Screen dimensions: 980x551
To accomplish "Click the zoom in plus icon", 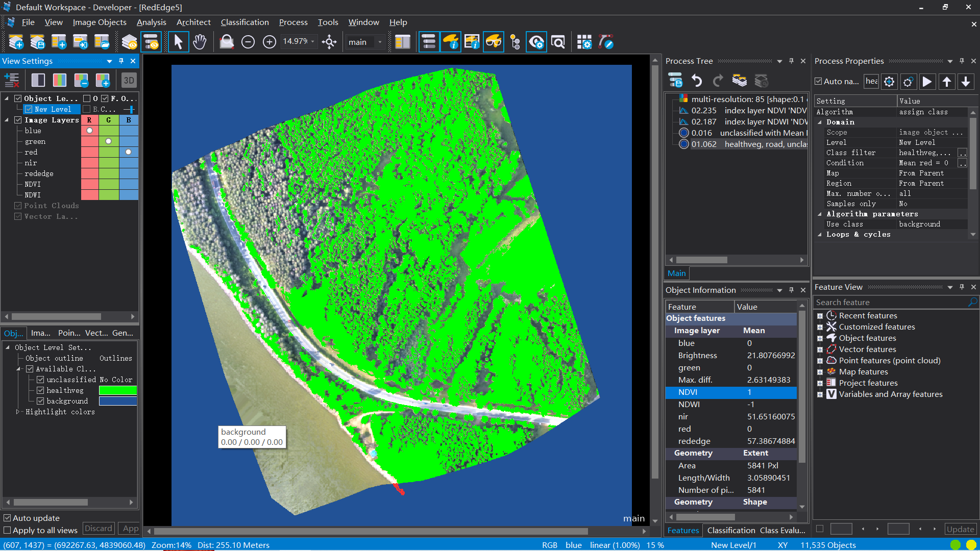I will coord(269,42).
